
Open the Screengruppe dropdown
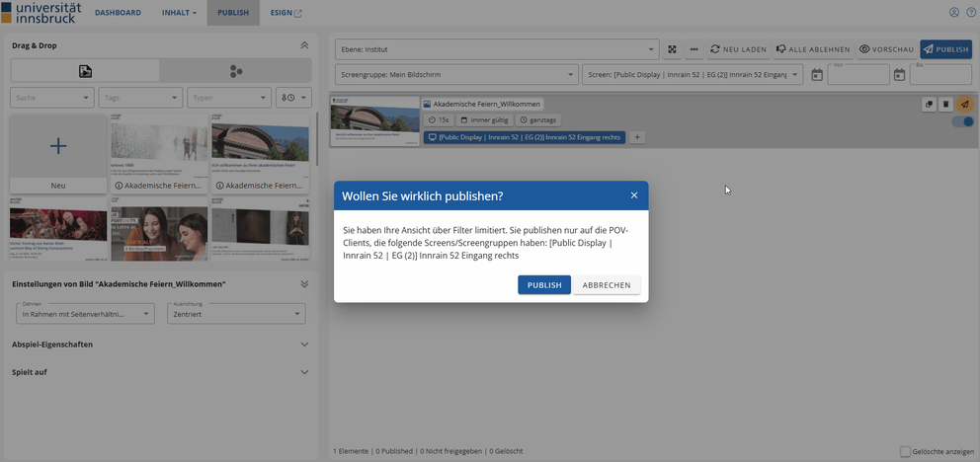456,75
